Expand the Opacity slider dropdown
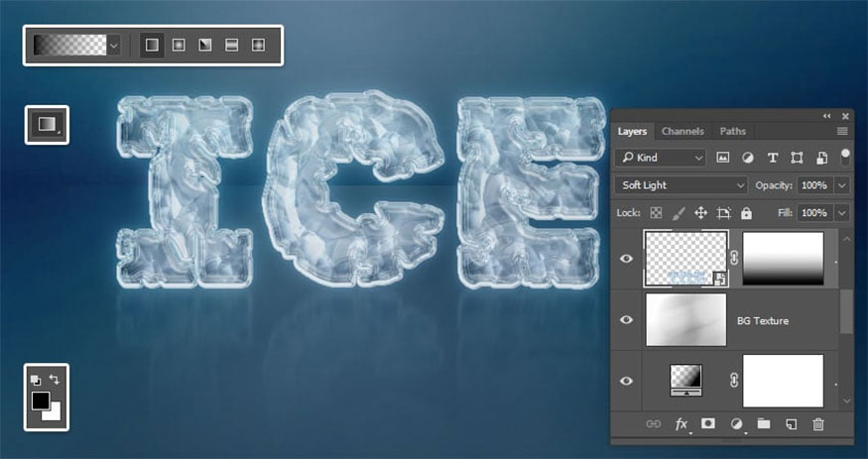 (842, 185)
